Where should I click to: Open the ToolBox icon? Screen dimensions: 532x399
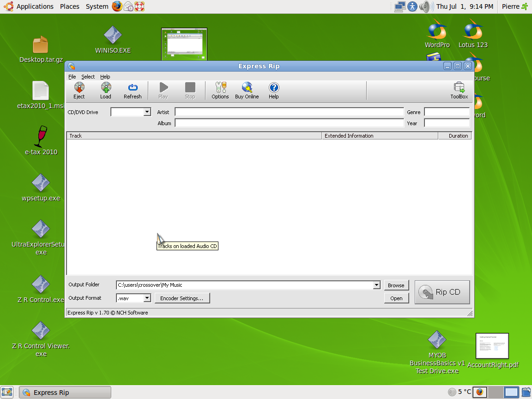click(459, 91)
